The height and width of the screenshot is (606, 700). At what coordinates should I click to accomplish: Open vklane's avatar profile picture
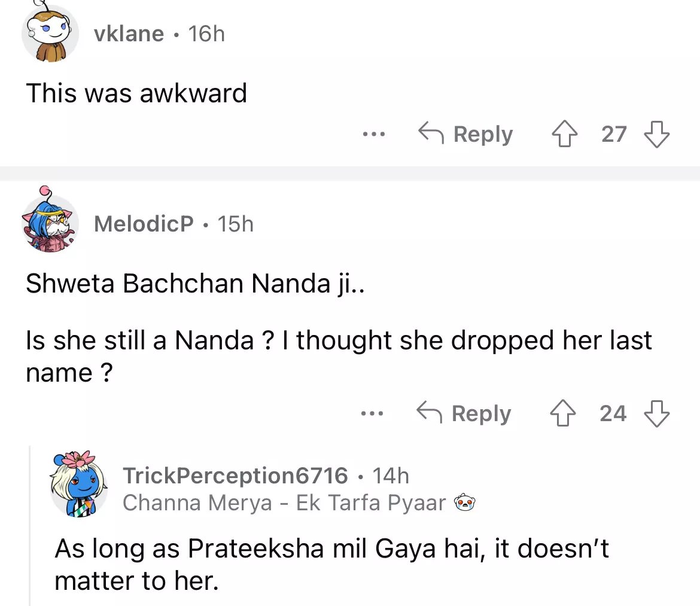(x=50, y=35)
